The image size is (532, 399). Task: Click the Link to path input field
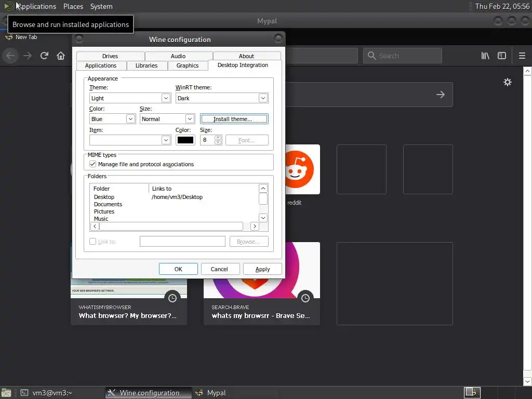(182, 241)
